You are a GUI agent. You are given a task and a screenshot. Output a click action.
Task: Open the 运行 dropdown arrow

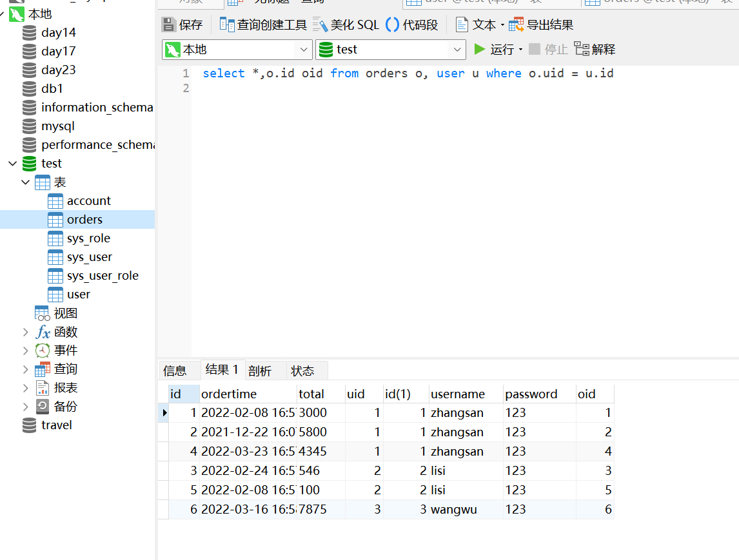click(521, 50)
